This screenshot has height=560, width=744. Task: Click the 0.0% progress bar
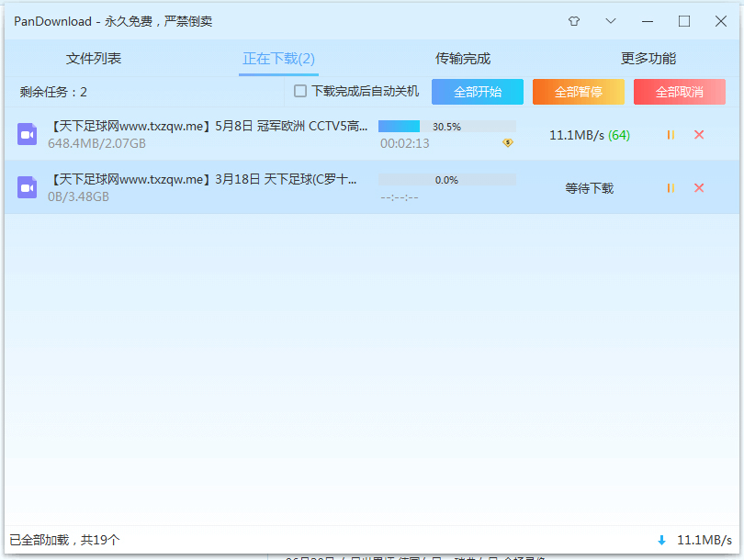click(447, 179)
